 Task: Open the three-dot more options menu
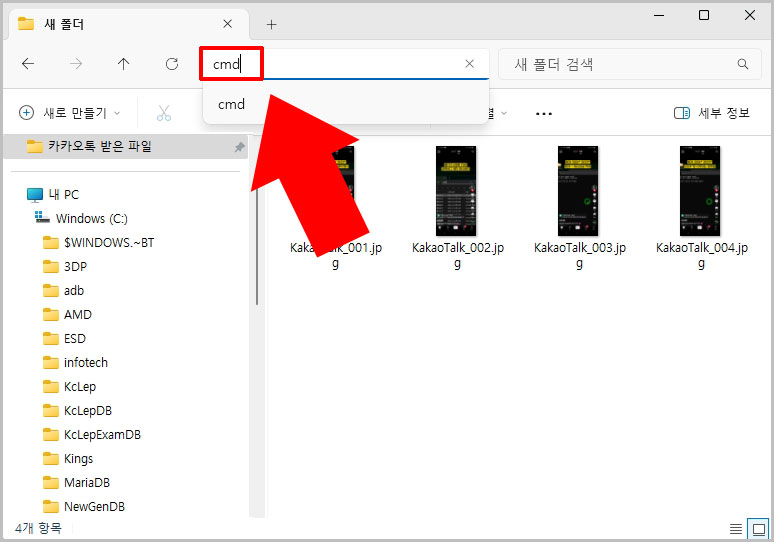click(543, 114)
